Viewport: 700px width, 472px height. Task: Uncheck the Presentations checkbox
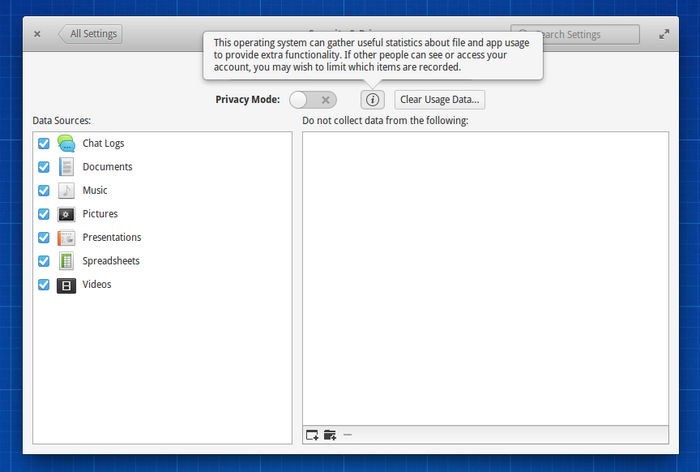(x=44, y=238)
